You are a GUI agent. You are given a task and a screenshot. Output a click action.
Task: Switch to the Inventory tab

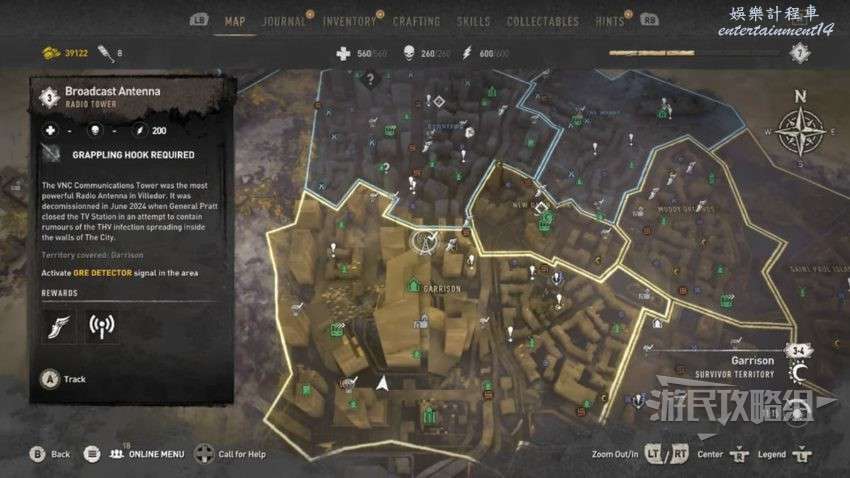click(x=349, y=22)
